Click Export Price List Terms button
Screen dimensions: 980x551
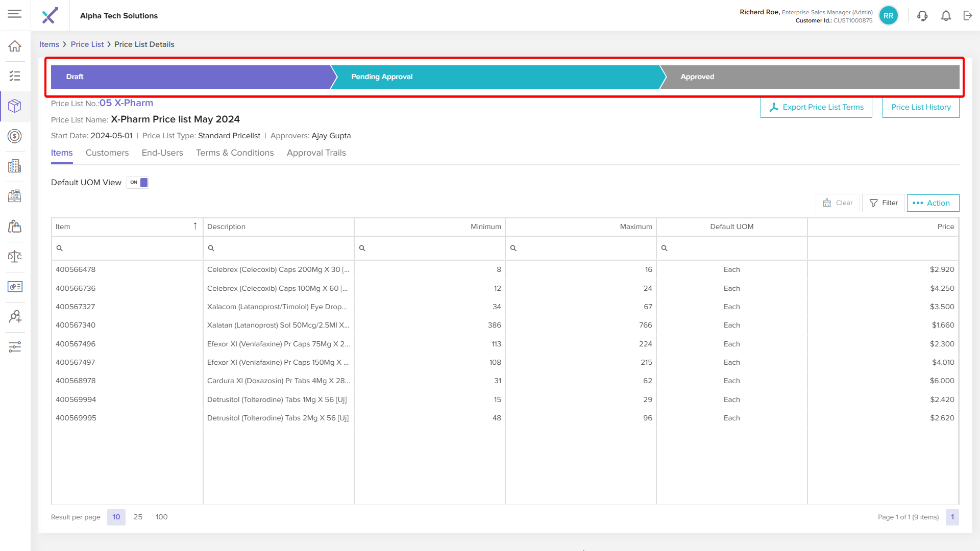[816, 107]
